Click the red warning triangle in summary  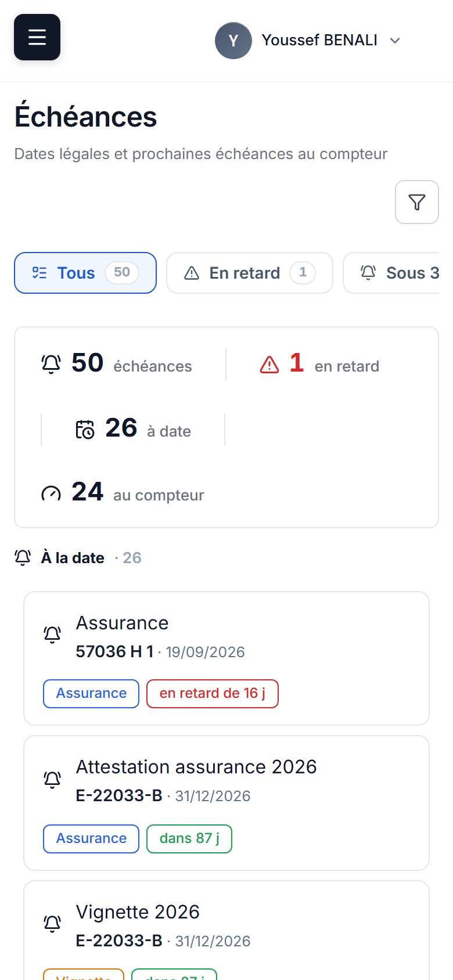pyautogui.click(x=269, y=365)
